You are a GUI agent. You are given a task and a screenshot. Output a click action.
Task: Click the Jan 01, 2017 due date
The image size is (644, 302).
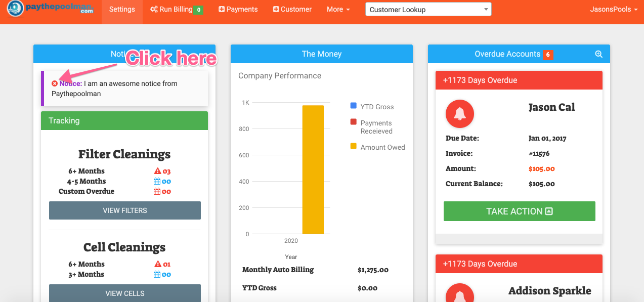click(547, 139)
